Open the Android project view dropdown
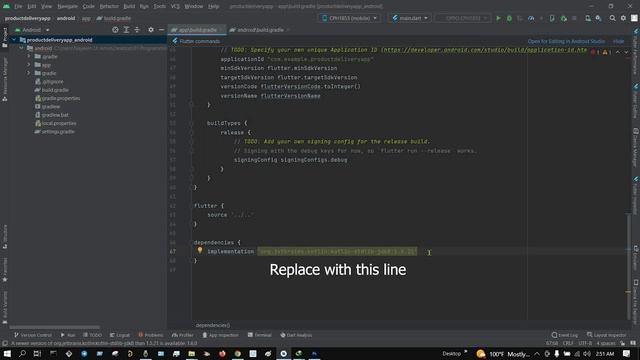Screen dimensions: 640x360 [32, 30]
